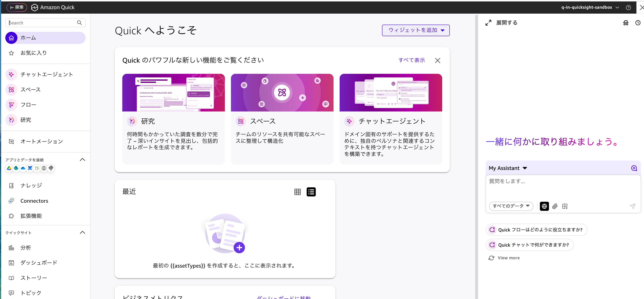Screen dimensions: 644x299
Task: Click the 展開する label in chat panel
Action: pos(507,23)
